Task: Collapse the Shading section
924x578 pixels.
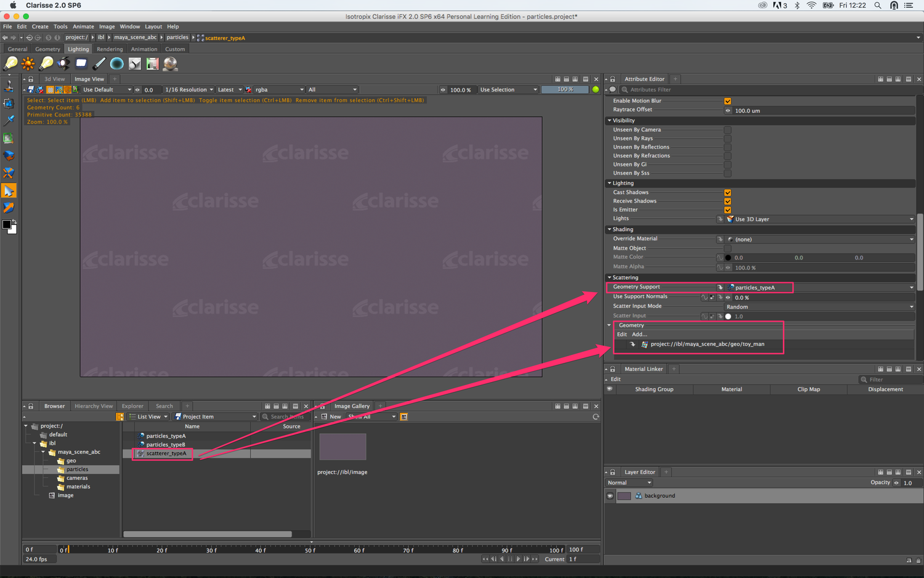Action: tap(609, 229)
